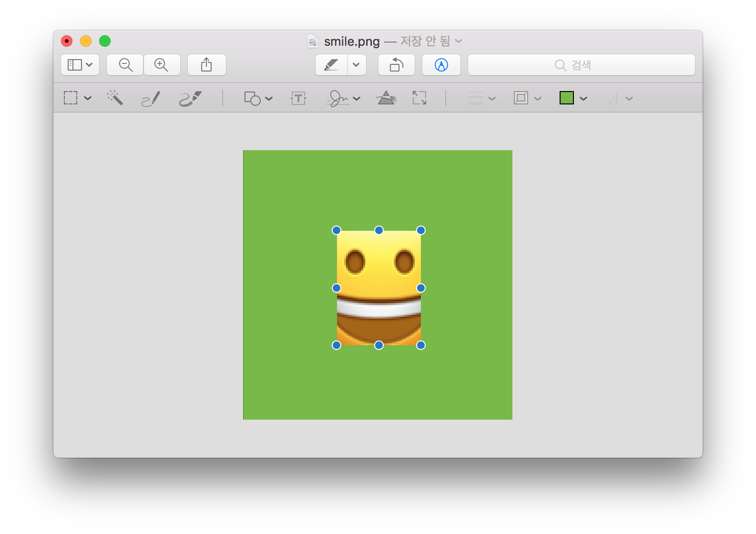Open the Text Style letter icon
The height and width of the screenshot is (534, 756).
pos(613,99)
